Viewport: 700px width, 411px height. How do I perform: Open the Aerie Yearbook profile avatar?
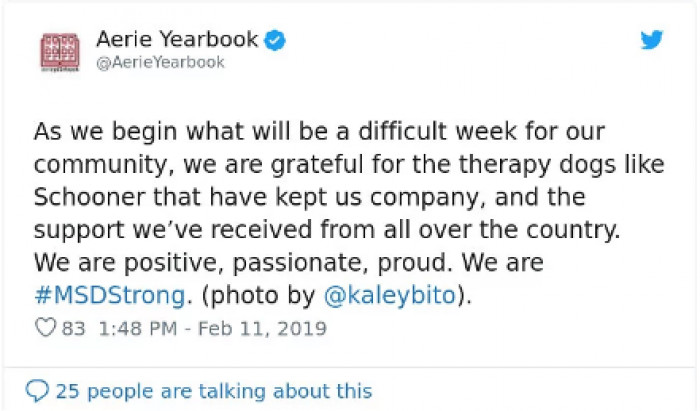point(59,51)
